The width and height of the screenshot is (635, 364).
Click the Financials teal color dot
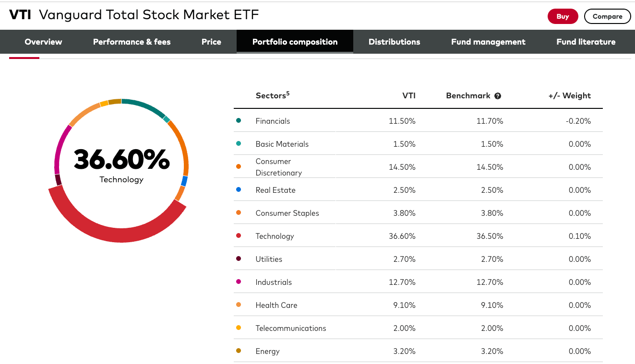239,121
